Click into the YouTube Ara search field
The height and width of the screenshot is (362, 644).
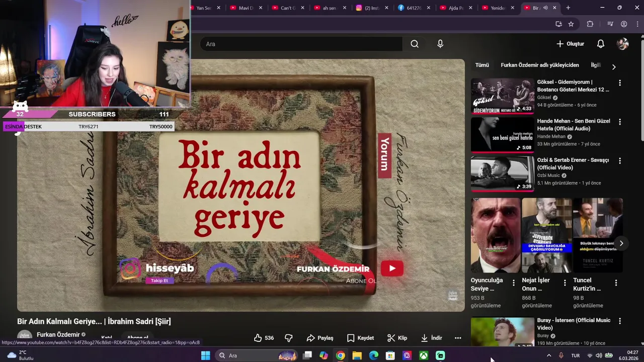coord(301,44)
